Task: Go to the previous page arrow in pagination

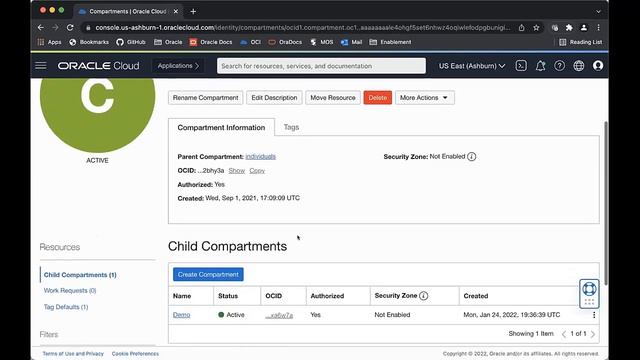Action: point(564,334)
